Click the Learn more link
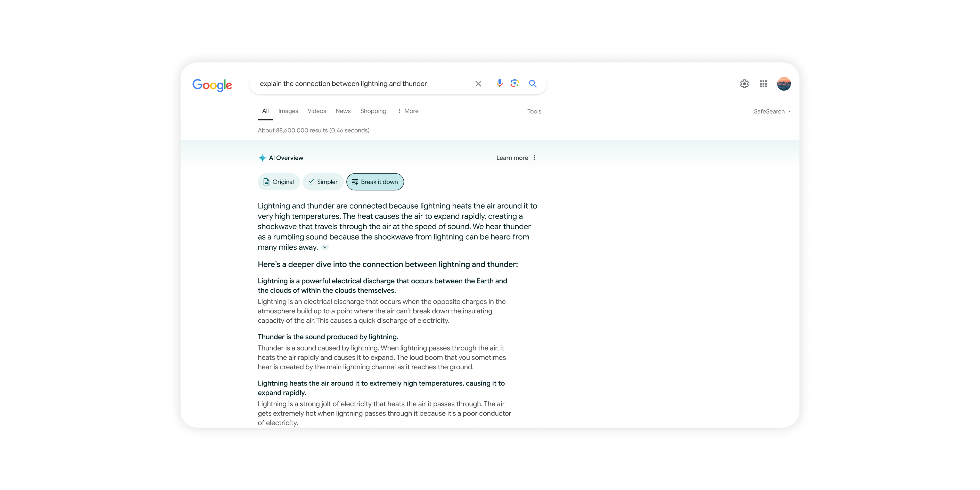980x490 pixels. (512, 158)
